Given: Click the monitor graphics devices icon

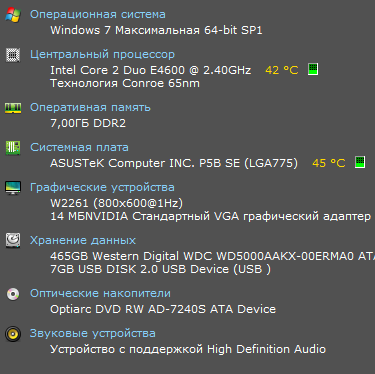Looking at the screenshot, I should click(x=13, y=188).
